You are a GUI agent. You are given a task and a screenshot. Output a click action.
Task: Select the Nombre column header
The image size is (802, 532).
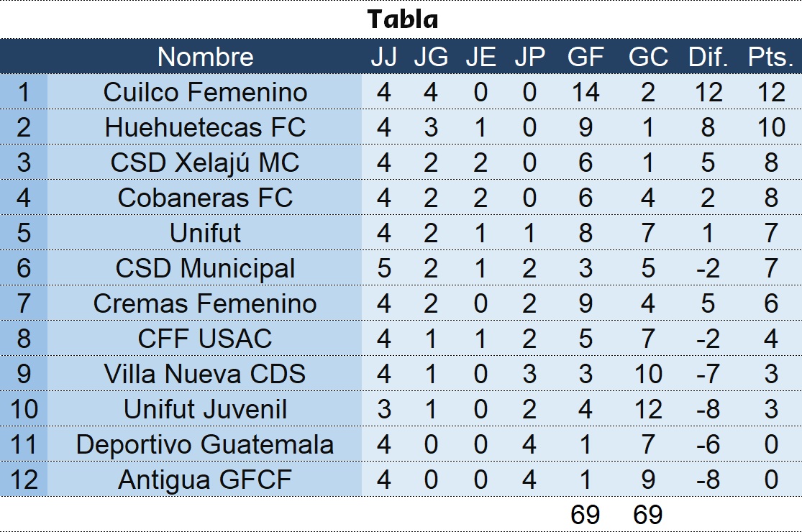205,57
